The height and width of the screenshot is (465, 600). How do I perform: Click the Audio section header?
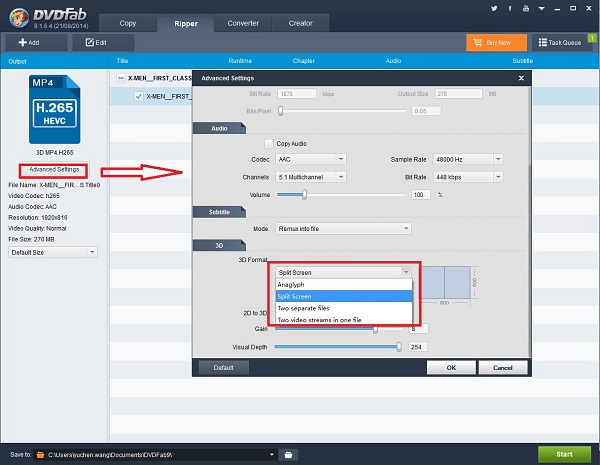[219, 128]
